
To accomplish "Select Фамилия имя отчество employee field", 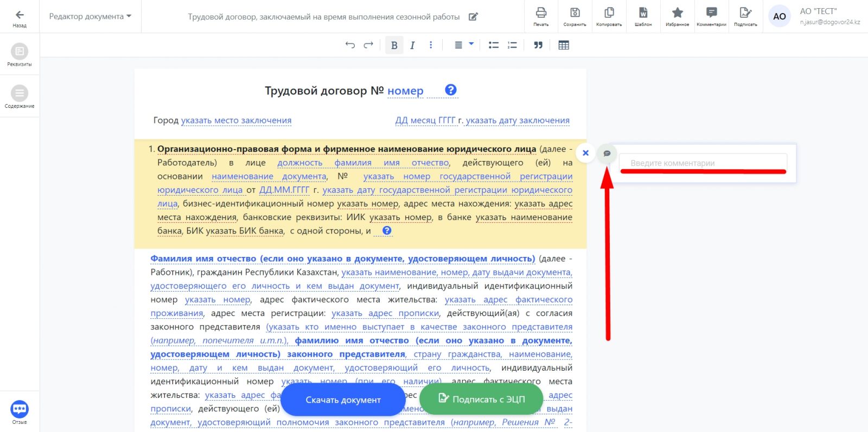I will pyautogui.click(x=342, y=259).
